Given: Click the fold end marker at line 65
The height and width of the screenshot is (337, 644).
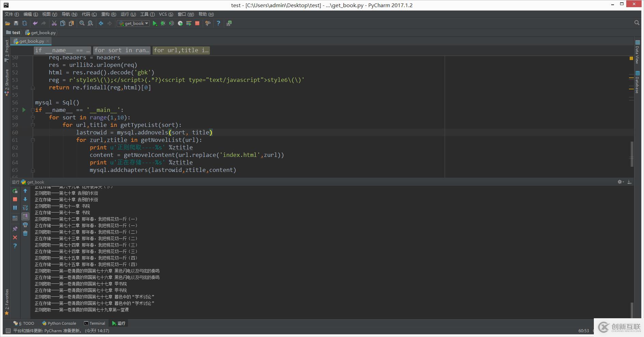Looking at the screenshot, I should tap(33, 170).
